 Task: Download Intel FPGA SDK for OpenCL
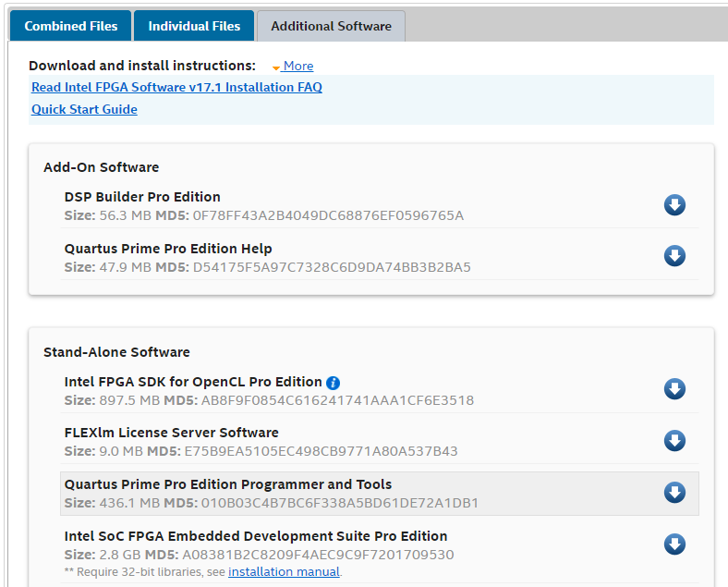click(x=674, y=389)
